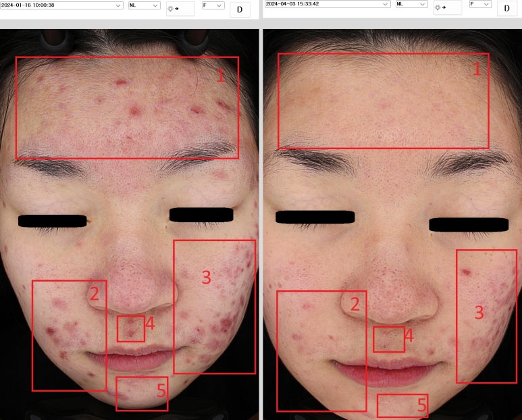Open the NL dropdown in left panel

[144, 5]
